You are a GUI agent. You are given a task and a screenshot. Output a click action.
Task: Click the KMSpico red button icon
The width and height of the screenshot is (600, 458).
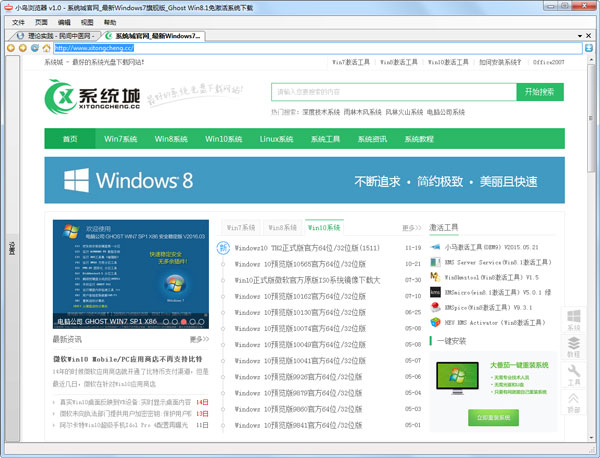click(x=435, y=307)
